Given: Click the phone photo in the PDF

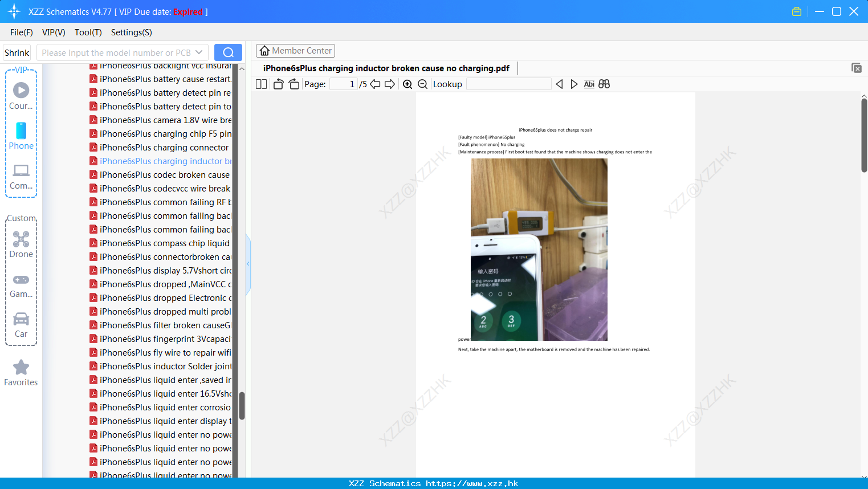Looking at the screenshot, I should click(539, 250).
